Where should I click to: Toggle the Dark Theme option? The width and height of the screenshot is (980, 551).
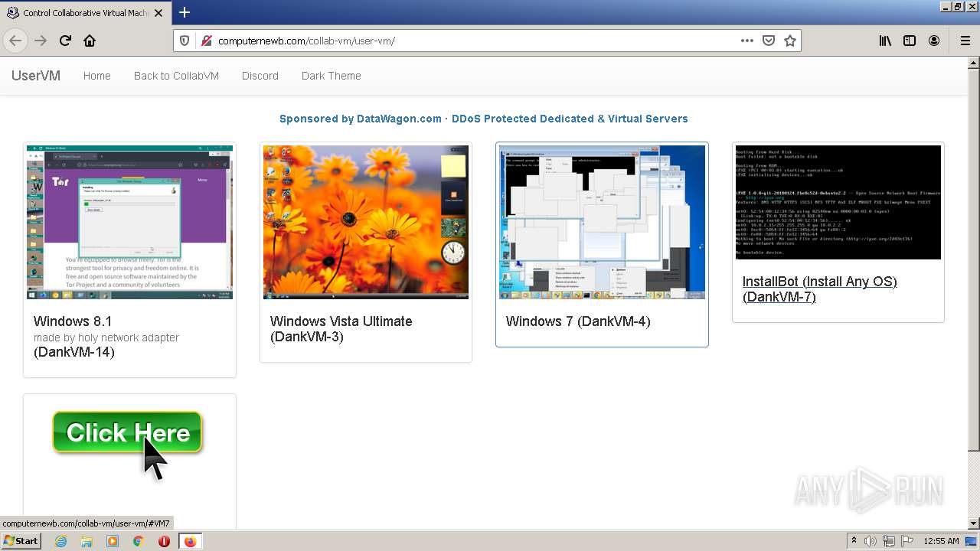pos(331,76)
